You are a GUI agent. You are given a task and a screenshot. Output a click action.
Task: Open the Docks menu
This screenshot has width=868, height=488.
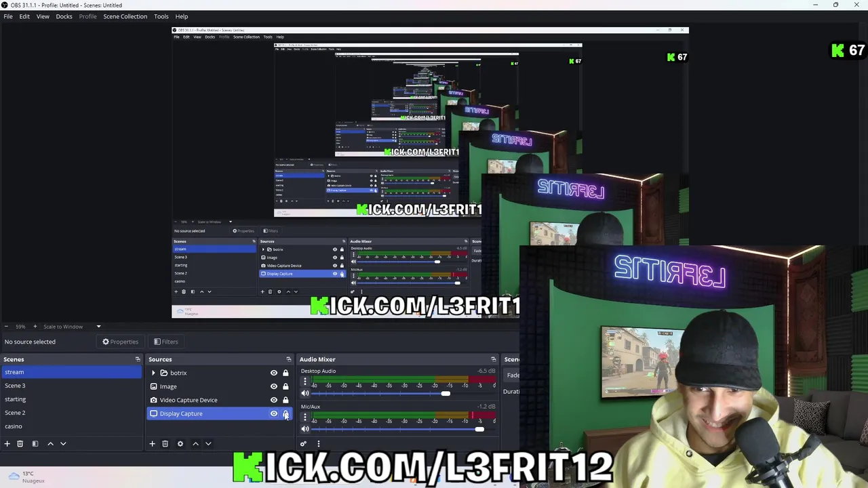pos(64,16)
